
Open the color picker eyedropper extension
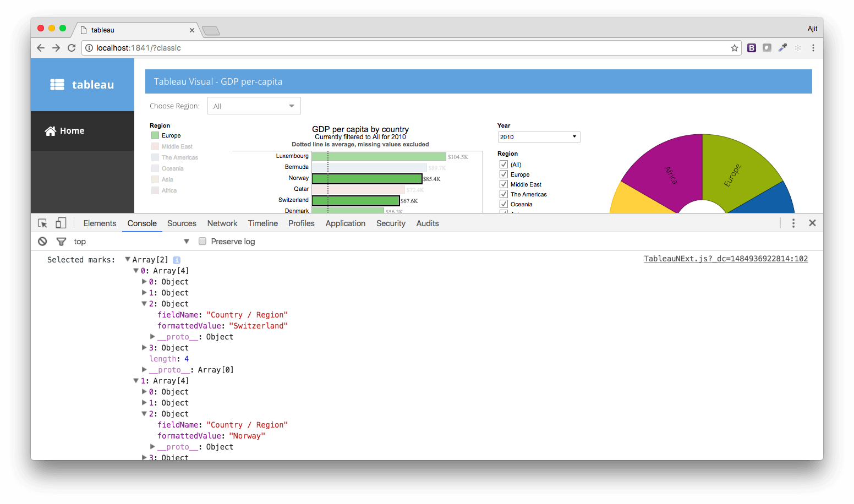tap(782, 48)
